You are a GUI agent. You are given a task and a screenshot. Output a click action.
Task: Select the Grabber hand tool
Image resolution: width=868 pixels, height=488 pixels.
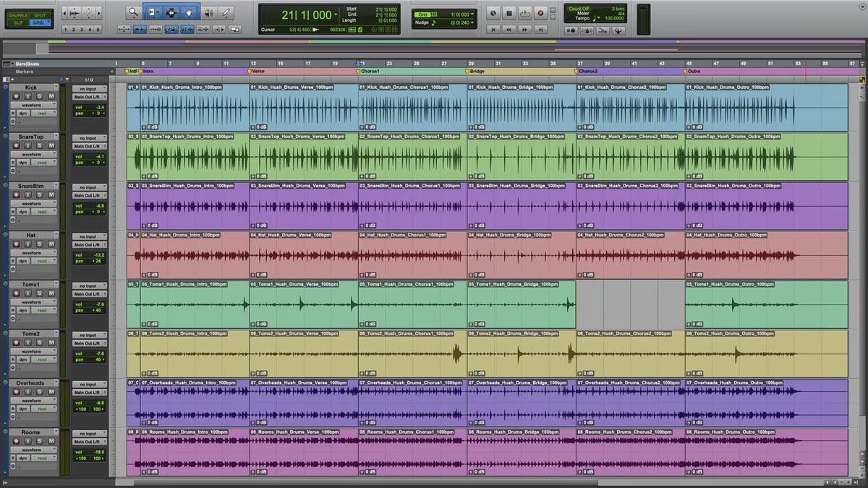tap(190, 12)
